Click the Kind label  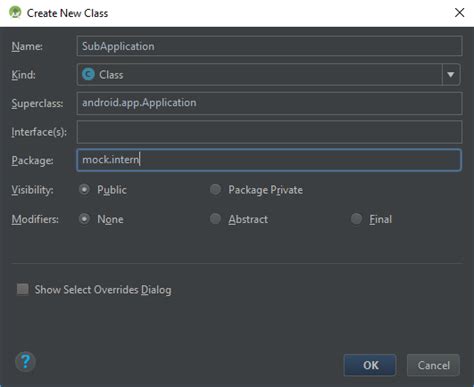click(x=23, y=75)
